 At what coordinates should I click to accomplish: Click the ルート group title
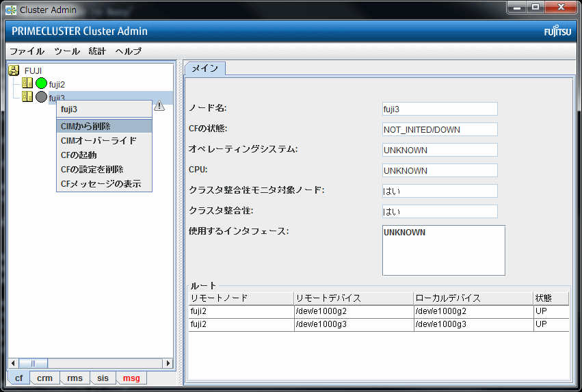coord(203,286)
